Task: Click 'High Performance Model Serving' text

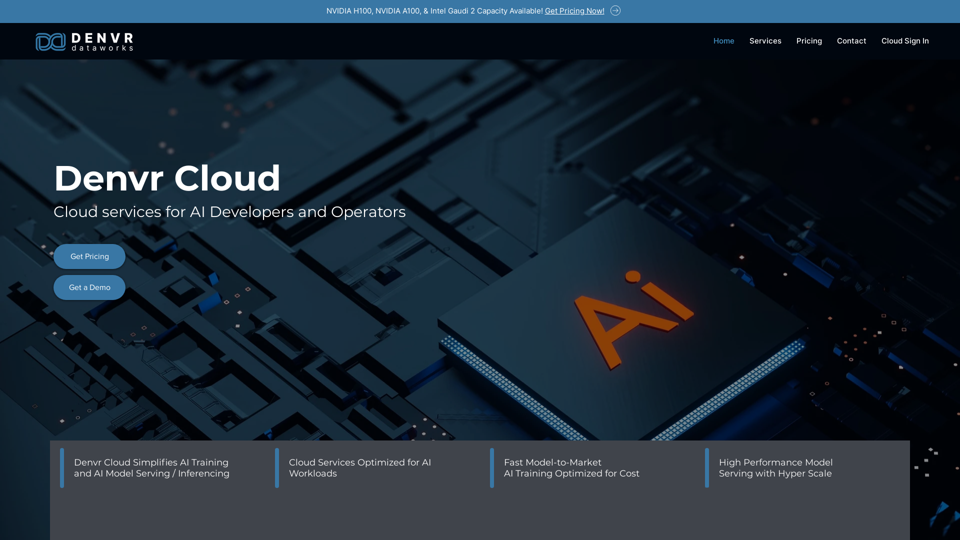Action: (776, 468)
